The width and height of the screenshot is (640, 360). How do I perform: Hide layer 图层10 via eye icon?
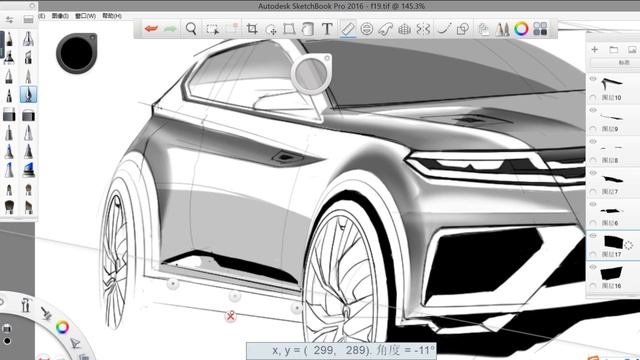tap(593, 79)
